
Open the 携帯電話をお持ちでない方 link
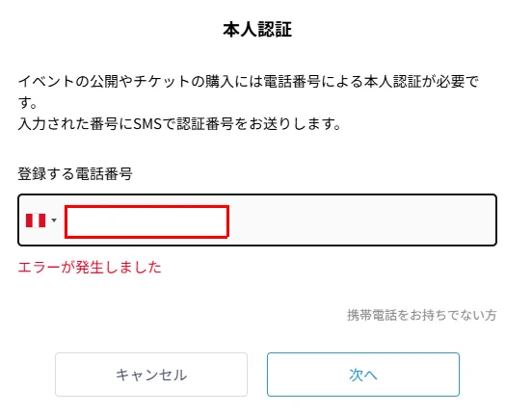(x=422, y=315)
